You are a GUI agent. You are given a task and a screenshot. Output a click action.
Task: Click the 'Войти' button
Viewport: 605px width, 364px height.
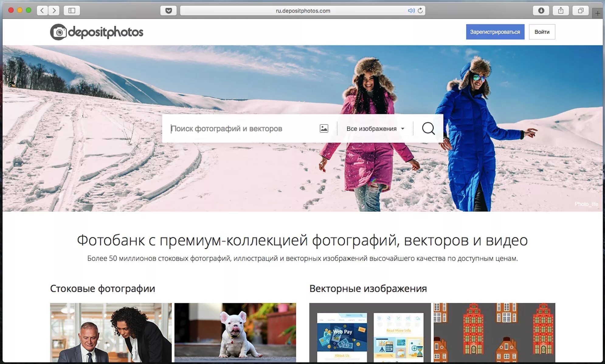[542, 32]
